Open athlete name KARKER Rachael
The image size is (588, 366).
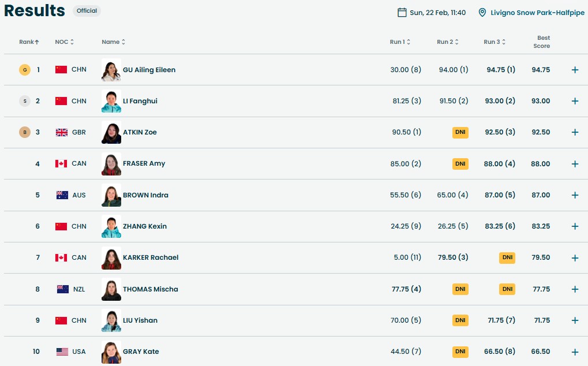[x=150, y=257]
